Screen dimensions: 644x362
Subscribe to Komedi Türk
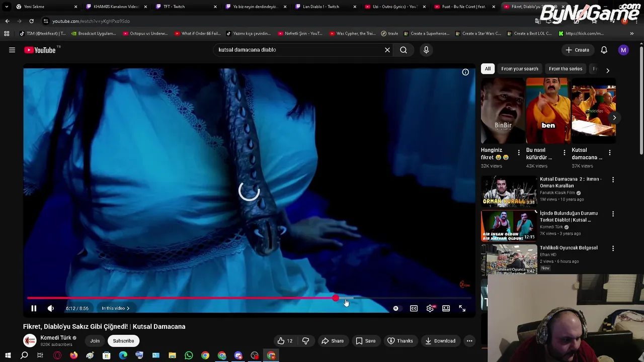[123, 341]
